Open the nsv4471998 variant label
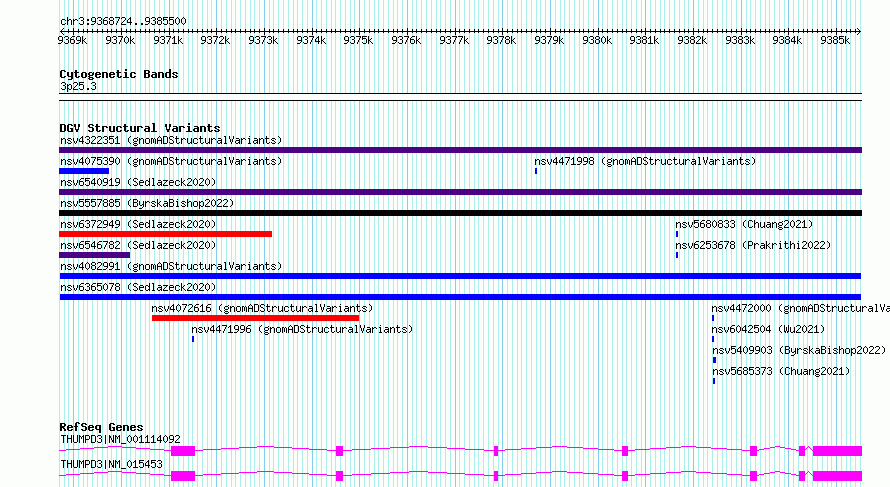This screenshot has width=890, height=487. [x=645, y=161]
